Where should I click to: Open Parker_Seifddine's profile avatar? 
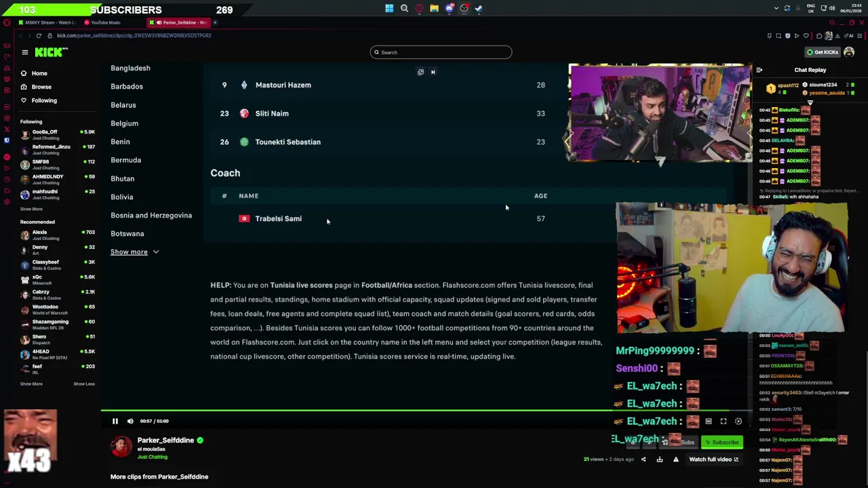click(121, 447)
